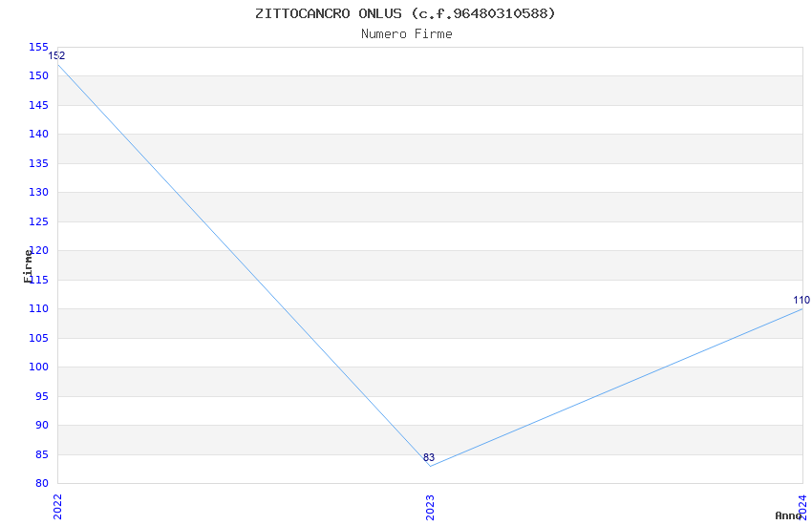Click the y-axis value 135
Viewport: 812px width, 525px height.
pyautogui.click(x=38, y=163)
